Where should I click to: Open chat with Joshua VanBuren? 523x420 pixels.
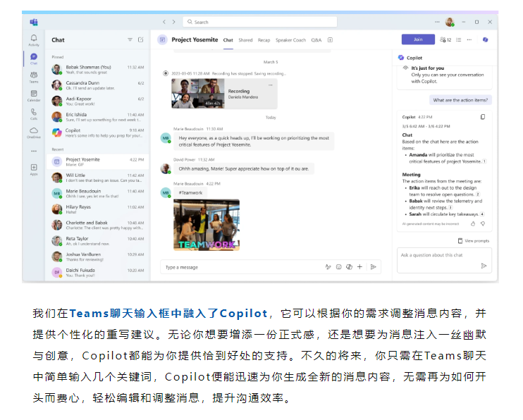coord(97,257)
